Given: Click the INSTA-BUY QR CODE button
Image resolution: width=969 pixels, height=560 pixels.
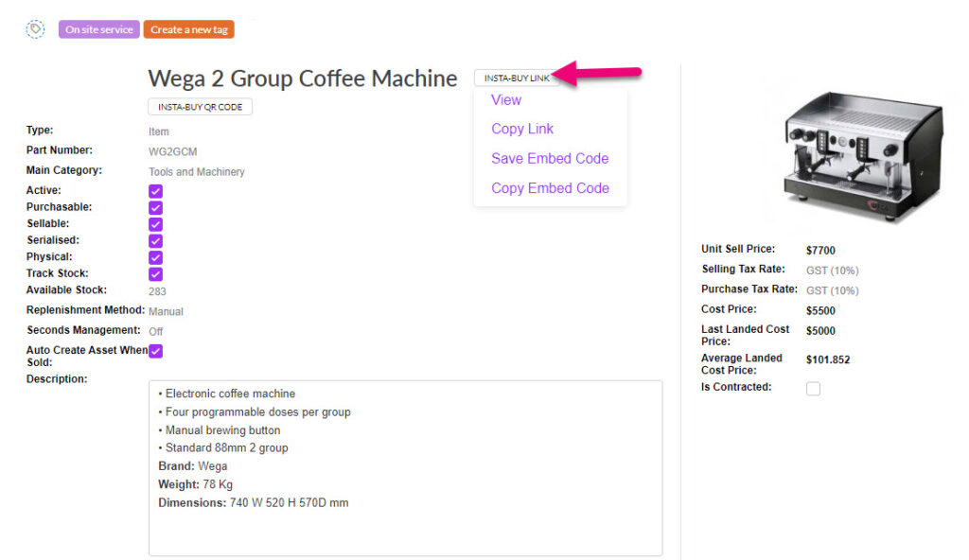Looking at the screenshot, I should pos(200,107).
